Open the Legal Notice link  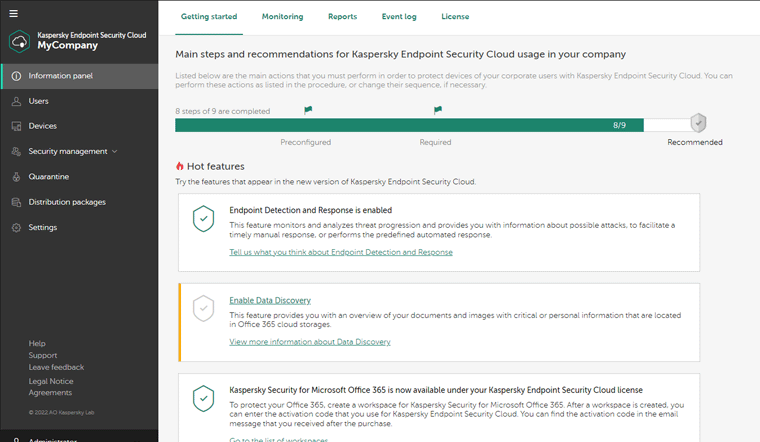coord(51,381)
